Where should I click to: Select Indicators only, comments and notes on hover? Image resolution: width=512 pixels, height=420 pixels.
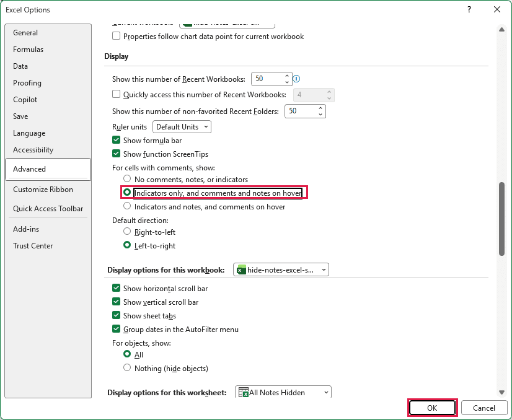(127, 193)
